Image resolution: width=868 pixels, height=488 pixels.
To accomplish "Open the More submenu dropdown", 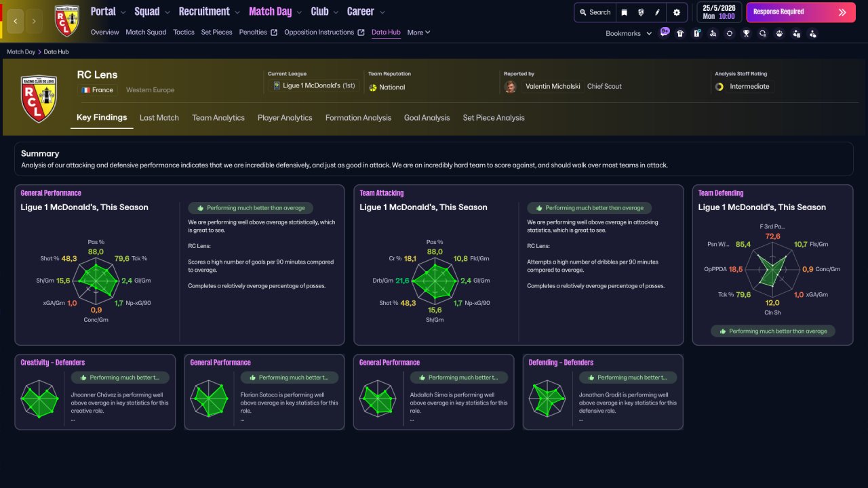I will click(418, 33).
